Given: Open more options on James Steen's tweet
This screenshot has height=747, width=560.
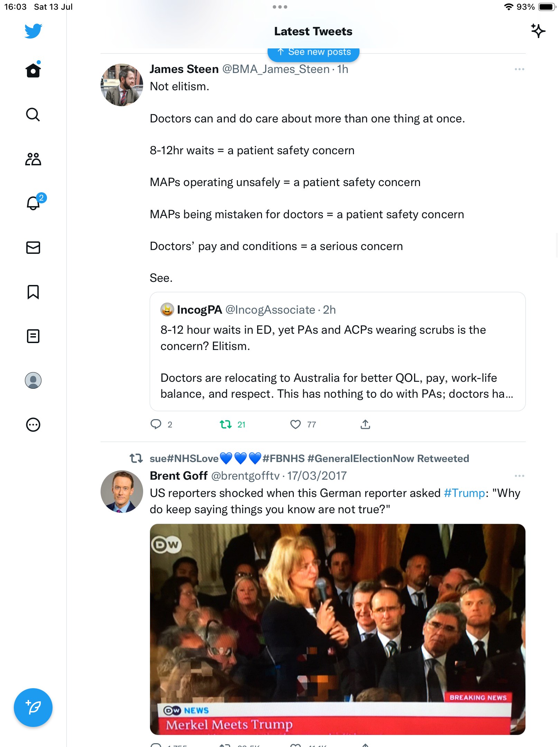Looking at the screenshot, I should point(519,70).
